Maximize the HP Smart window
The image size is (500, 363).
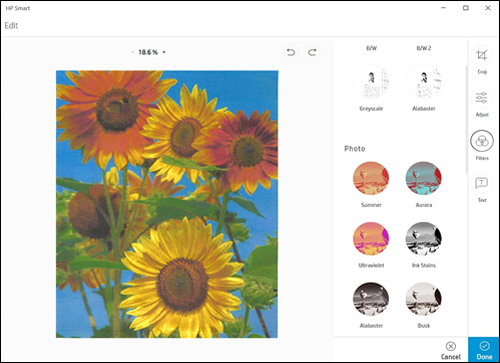[x=466, y=8]
